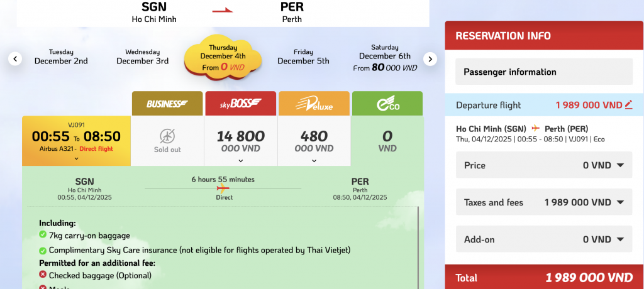Image resolution: width=644 pixels, height=289 pixels.
Task: Click the red X beside Checked baggage
Action: tap(43, 275)
